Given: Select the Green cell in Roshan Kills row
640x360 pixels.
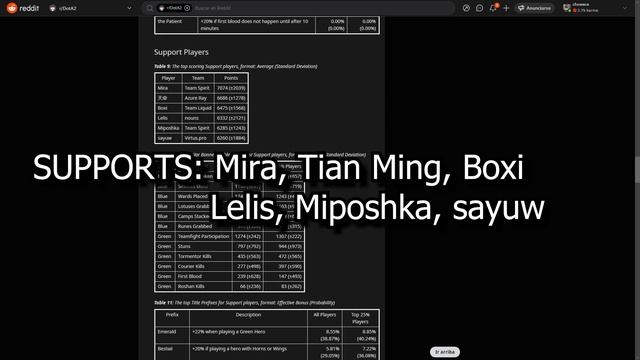Looking at the screenshot, I should coord(165,286).
